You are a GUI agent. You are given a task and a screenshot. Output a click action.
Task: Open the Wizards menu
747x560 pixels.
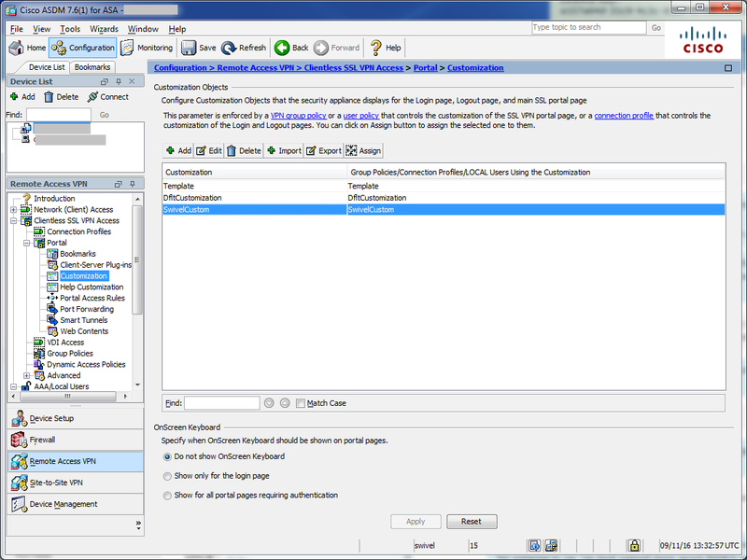point(104,29)
